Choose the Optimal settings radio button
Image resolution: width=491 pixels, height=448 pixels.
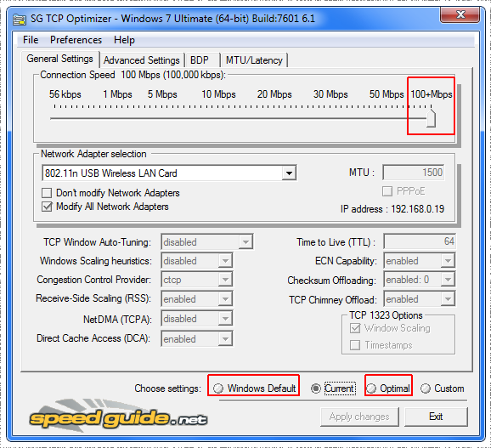click(371, 388)
